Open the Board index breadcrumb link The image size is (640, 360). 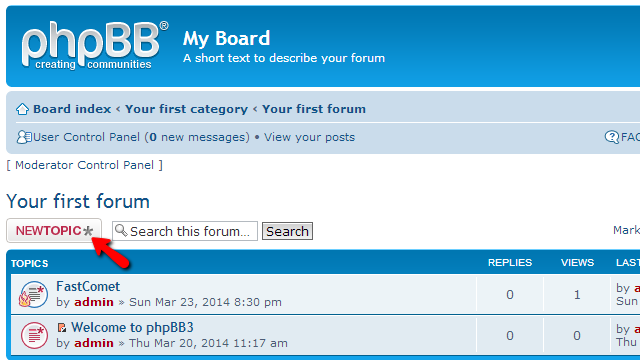[72, 109]
